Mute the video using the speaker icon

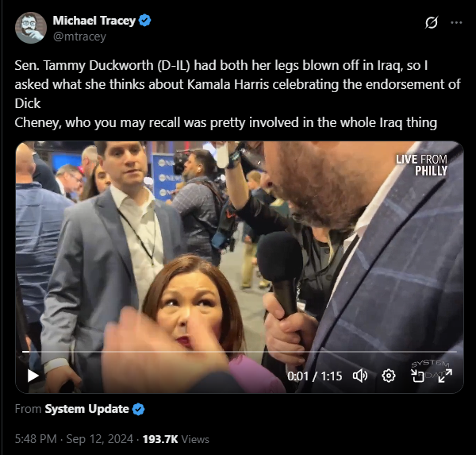[360, 376]
